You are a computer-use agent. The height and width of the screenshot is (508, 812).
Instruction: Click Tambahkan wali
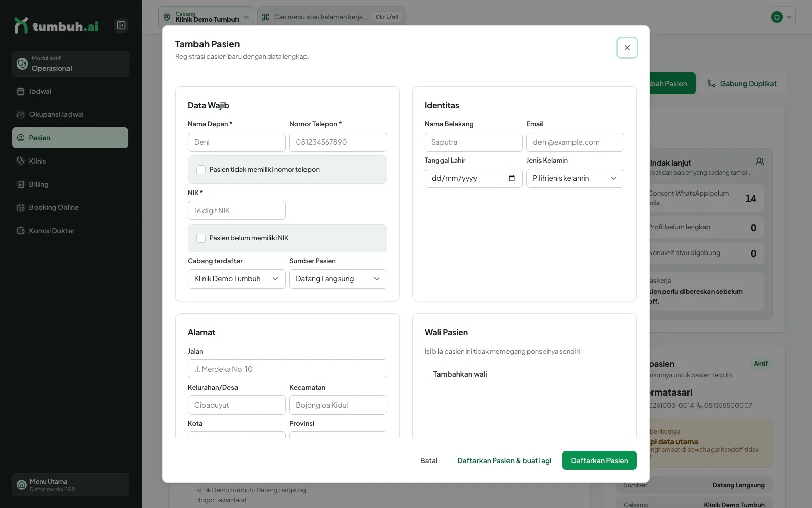tap(460, 374)
